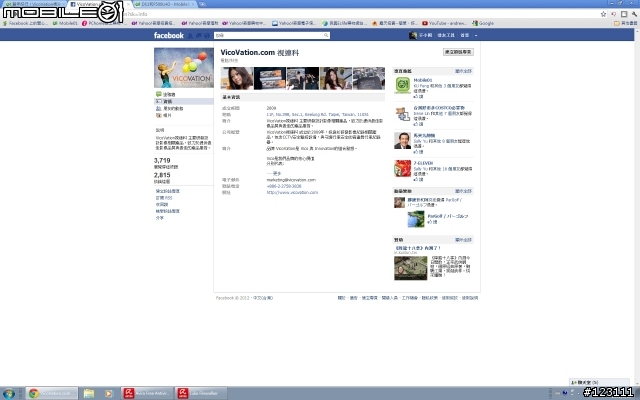Click the user avatar in the Facebook header
Viewport: 640px width, 400px height.
pos(413,36)
